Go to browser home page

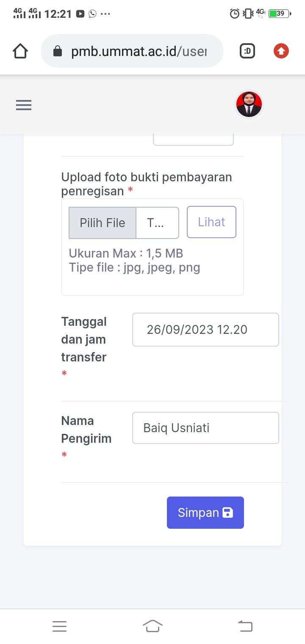(x=20, y=51)
